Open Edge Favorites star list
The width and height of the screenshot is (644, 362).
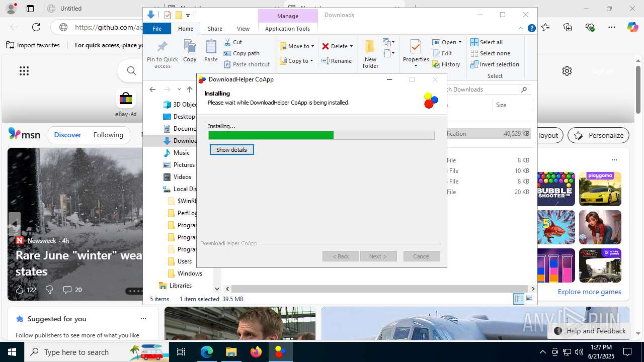546,27
